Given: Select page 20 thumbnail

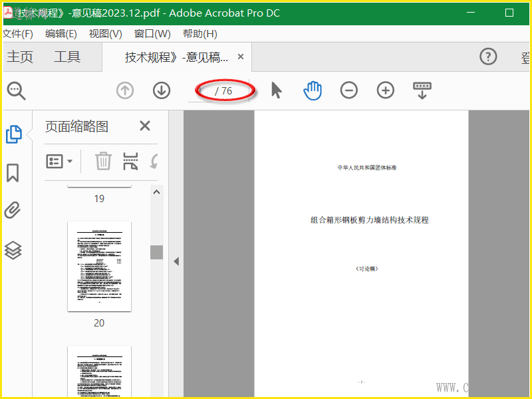Looking at the screenshot, I should click(99, 267).
